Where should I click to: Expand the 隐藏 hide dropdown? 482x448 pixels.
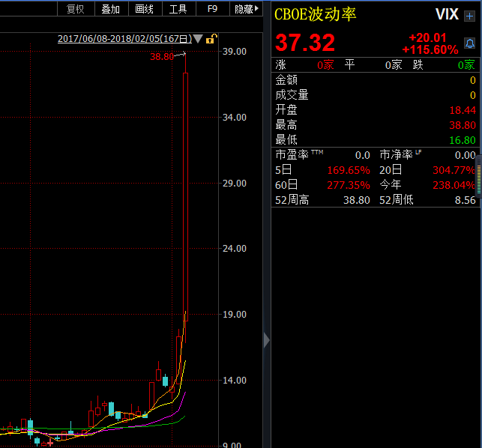pyautogui.click(x=247, y=9)
